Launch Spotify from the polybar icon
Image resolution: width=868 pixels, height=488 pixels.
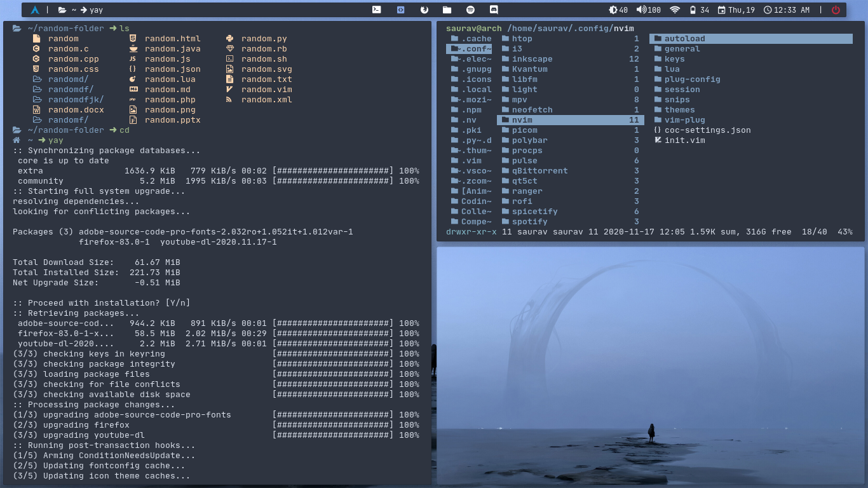pyautogui.click(x=470, y=10)
